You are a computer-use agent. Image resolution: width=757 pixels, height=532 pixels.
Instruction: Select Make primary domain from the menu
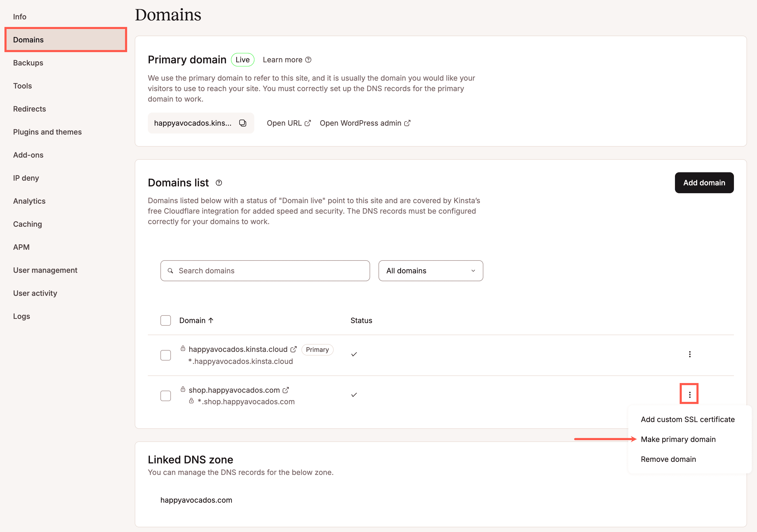click(x=678, y=439)
